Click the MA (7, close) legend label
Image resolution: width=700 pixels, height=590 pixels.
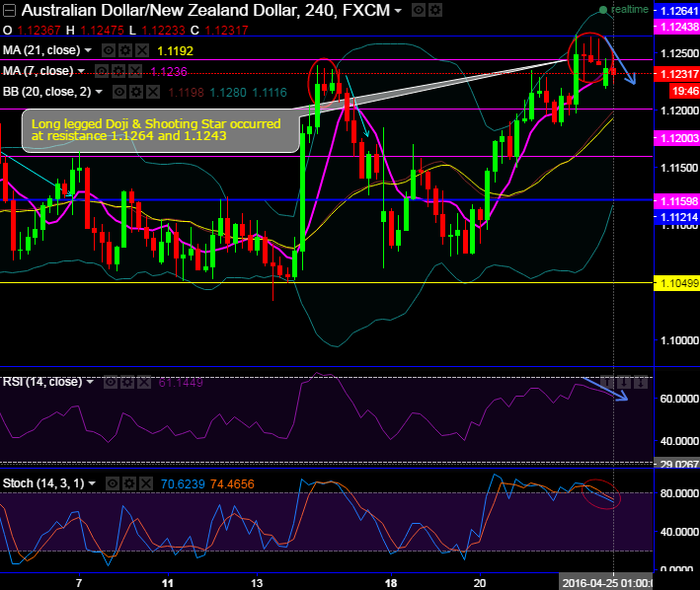click(x=38, y=71)
